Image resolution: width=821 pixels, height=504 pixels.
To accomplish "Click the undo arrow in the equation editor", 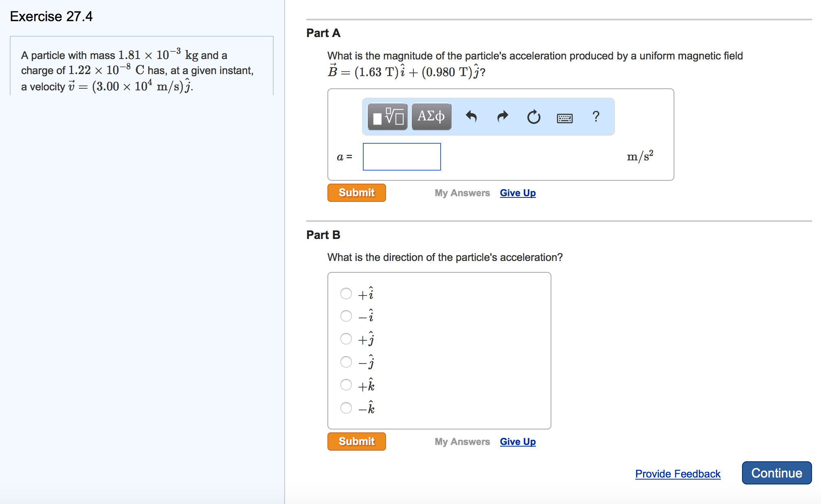I will coord(472,117).
